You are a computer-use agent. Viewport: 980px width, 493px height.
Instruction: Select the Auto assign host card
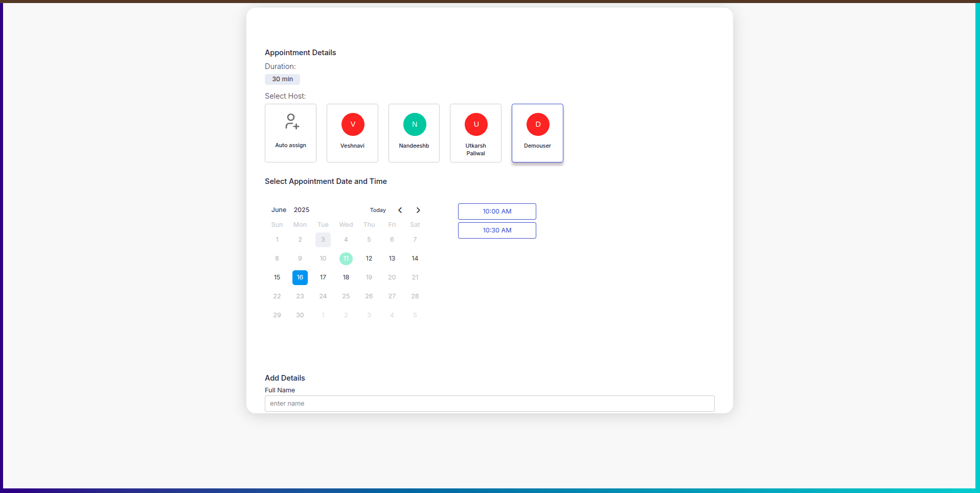tap(290, 133)
